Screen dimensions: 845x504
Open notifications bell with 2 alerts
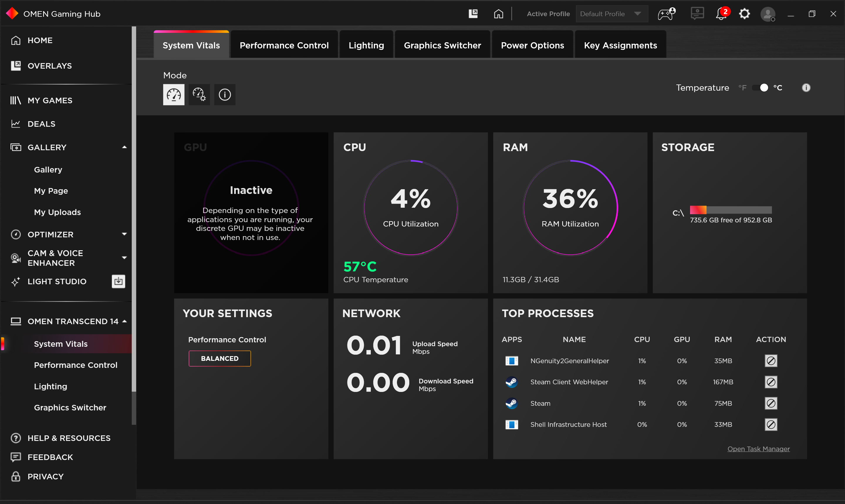pos(722,14)
